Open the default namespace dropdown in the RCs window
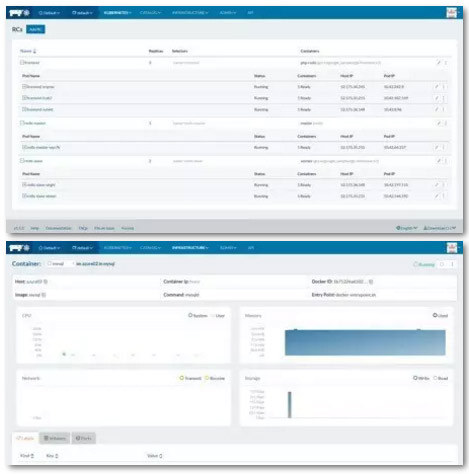The image size is (469, 474). point(82,13)
